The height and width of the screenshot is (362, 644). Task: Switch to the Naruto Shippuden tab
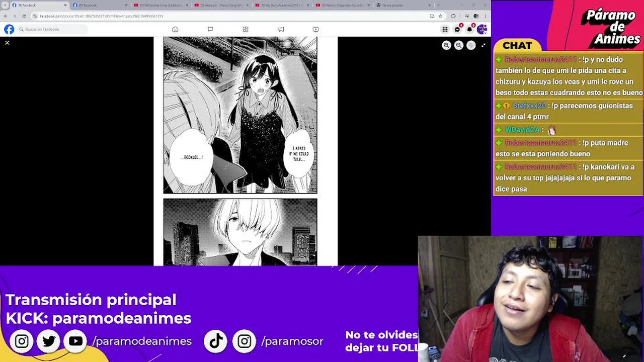[344, 5]
